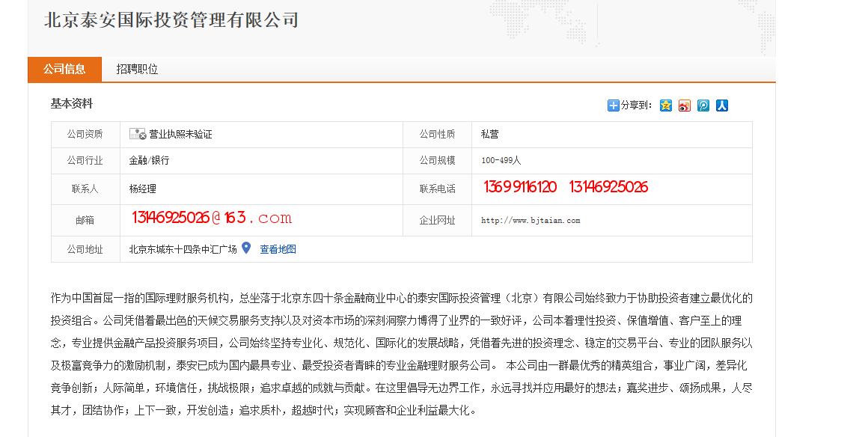Screen dimensions: 868x437
Task: Click the http://www.bjtaian.com website text
Action: point(531,221)
